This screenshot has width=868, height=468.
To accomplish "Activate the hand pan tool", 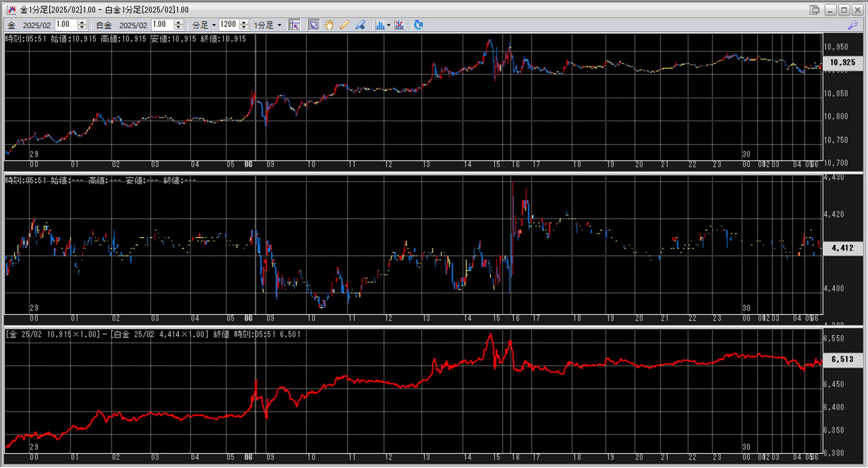I will point(329,25).
